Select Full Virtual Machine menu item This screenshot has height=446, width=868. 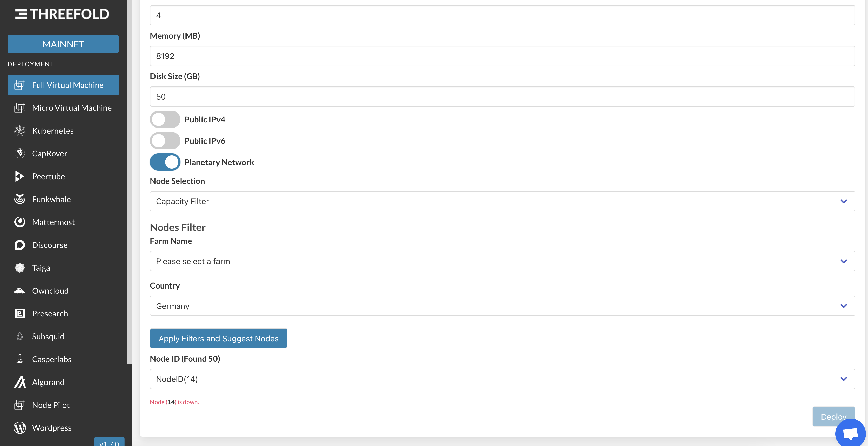[x=63, y=85]
